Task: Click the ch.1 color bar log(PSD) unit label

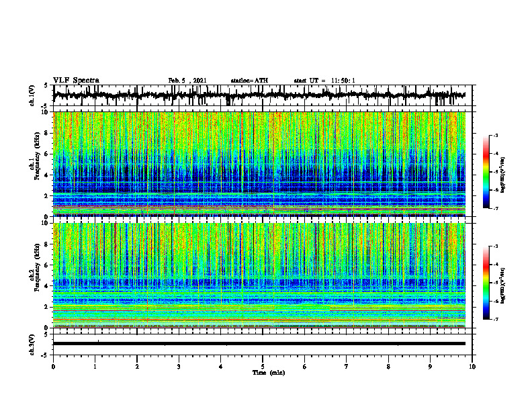Action: [504, 175]
